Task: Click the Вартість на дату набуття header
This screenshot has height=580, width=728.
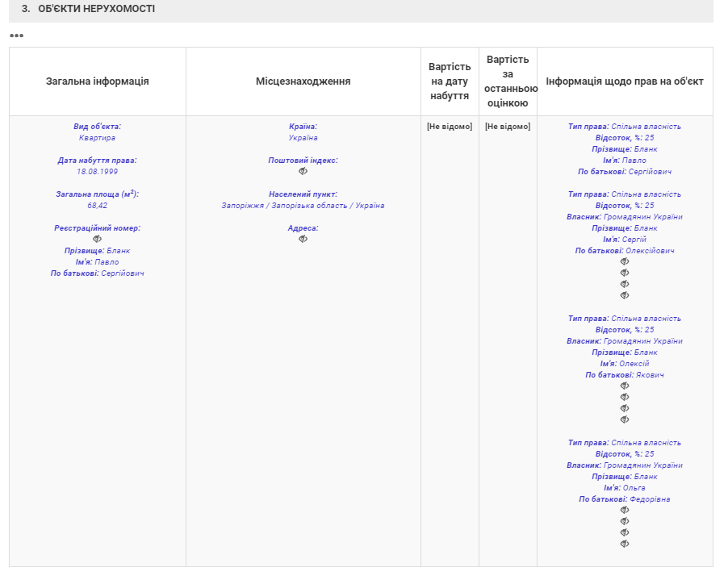Action: 450,81
